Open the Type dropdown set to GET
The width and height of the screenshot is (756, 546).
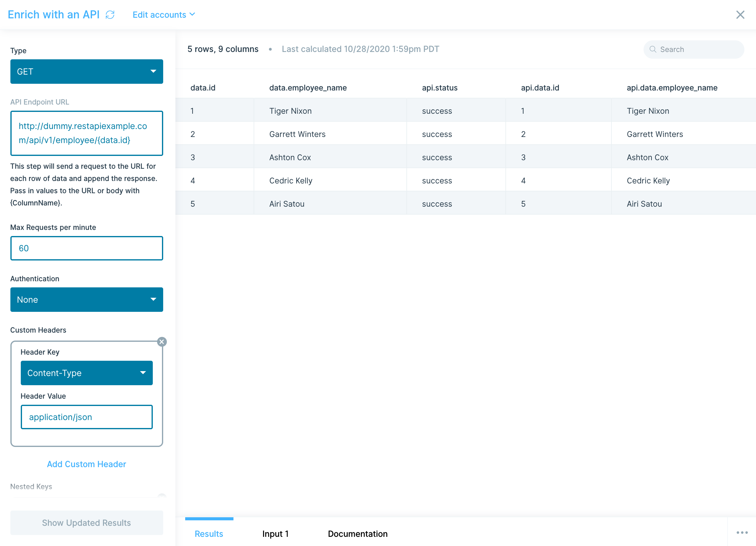pyautogui.click(x=87, y=71)
